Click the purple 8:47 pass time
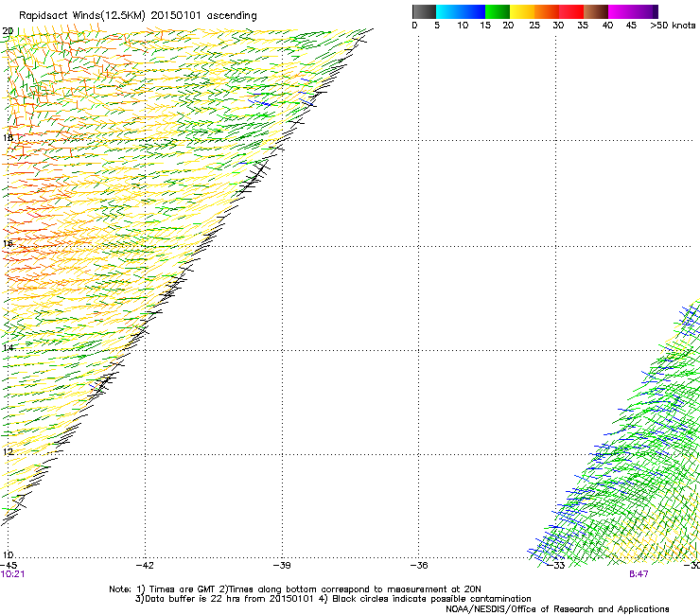Screen dimensions: 700x615 point(639,574)
